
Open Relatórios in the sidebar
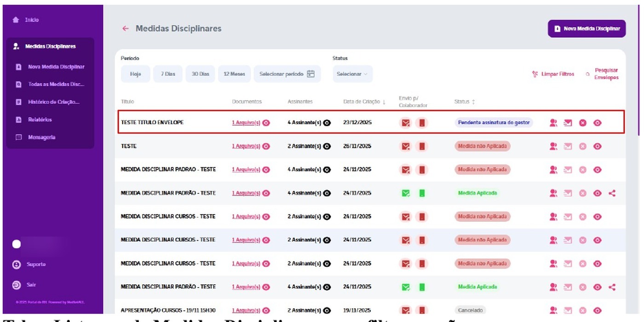tap(34, 119)
